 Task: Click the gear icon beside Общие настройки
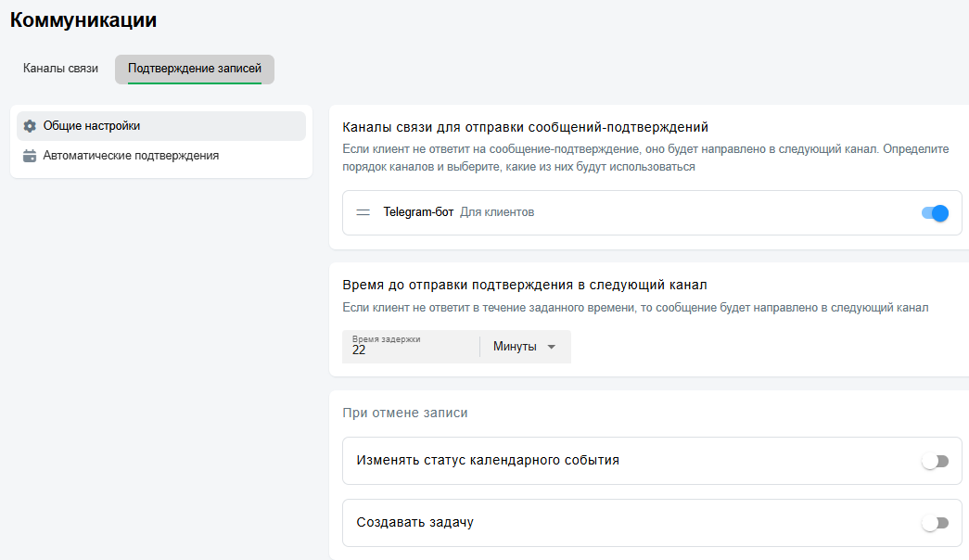[30, 126]
